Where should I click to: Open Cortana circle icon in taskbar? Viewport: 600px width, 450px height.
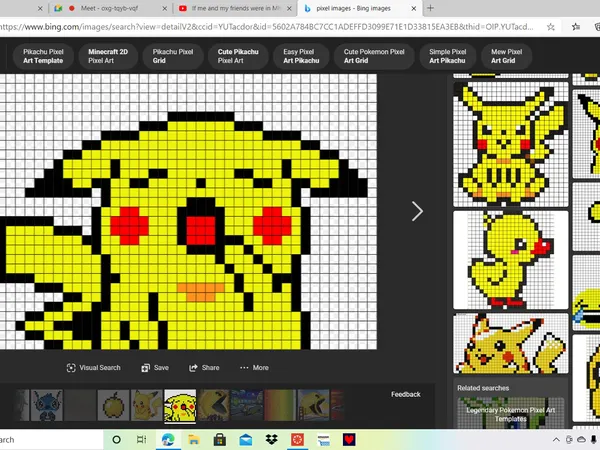click(x=117, y=440)
